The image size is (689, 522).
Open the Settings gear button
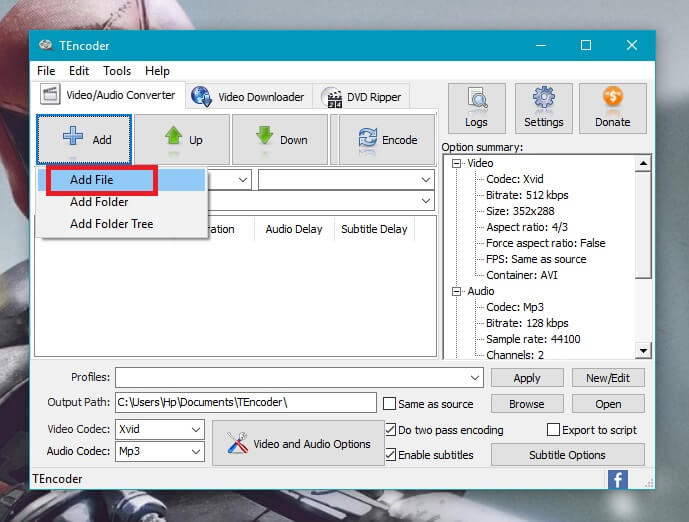pyautogui.click(x=544, y=108)
